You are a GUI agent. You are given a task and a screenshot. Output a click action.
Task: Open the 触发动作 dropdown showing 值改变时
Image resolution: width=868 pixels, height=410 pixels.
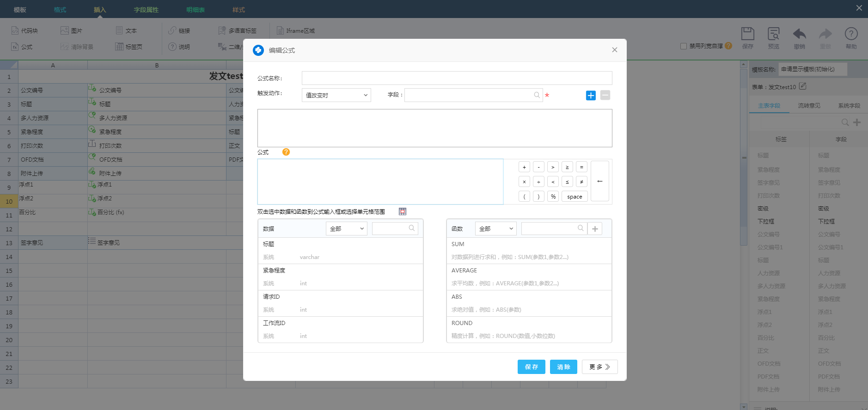pyautogui.click(x=336, y=95)
